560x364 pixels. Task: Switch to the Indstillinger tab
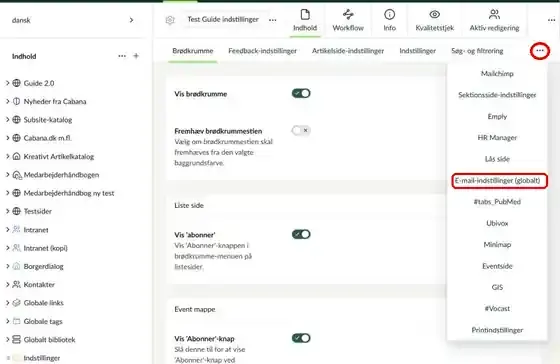(x=418, y=51)
